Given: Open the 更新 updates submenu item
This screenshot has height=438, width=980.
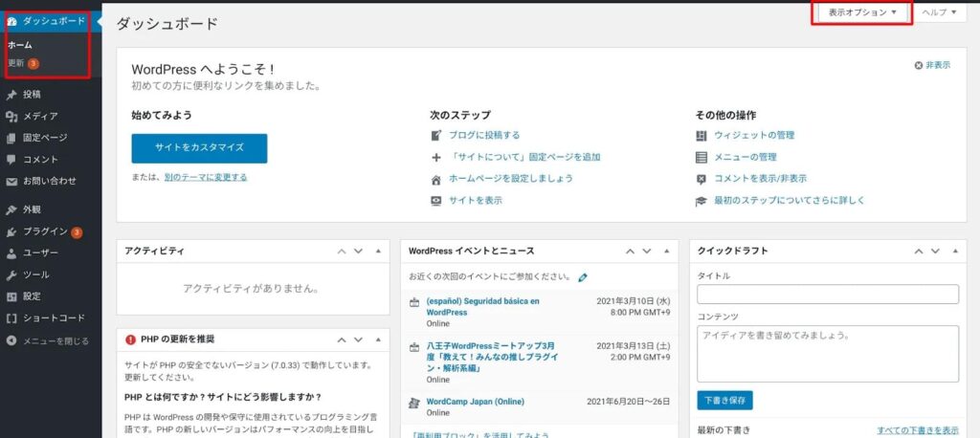Looking at the screenshot, I should 15,64.
